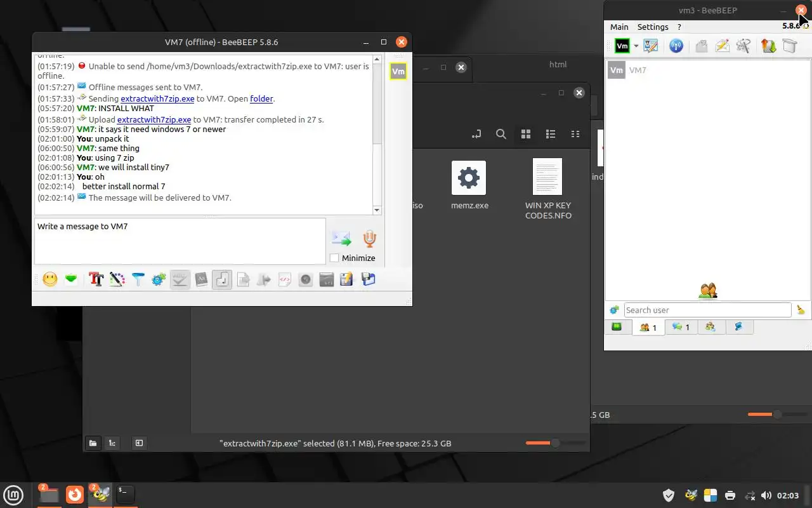The image size is (812, 508).
Task: Open the text color picker icon
Action: coord(117,279)
